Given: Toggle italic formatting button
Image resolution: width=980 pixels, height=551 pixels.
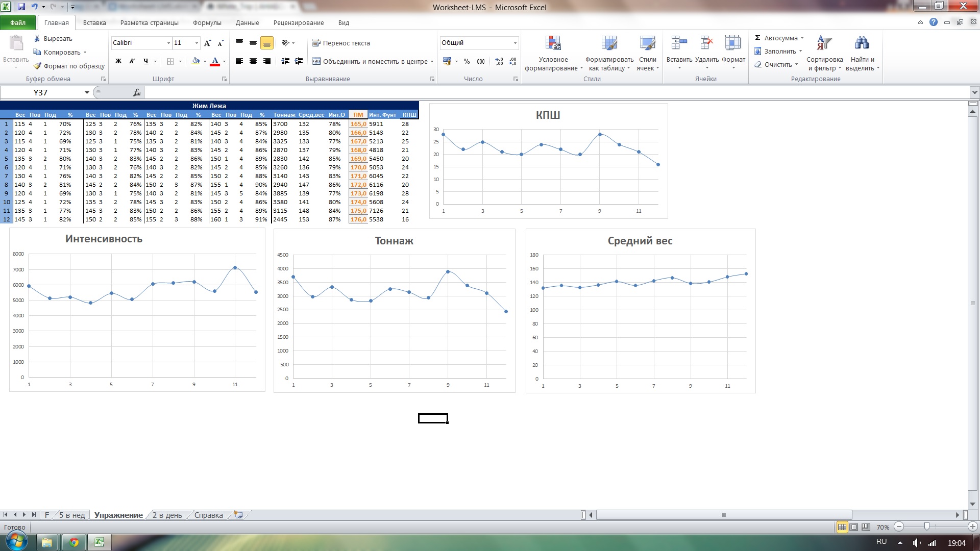Looking at the screenshot, I should pos(132,61).
